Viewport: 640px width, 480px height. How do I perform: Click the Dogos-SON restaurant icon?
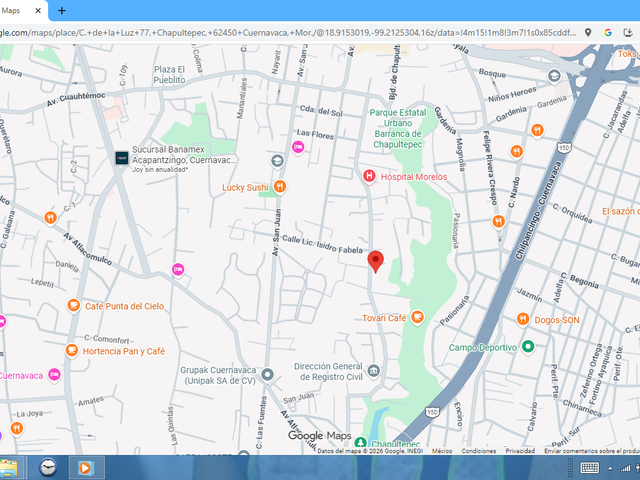coord(523,319)
